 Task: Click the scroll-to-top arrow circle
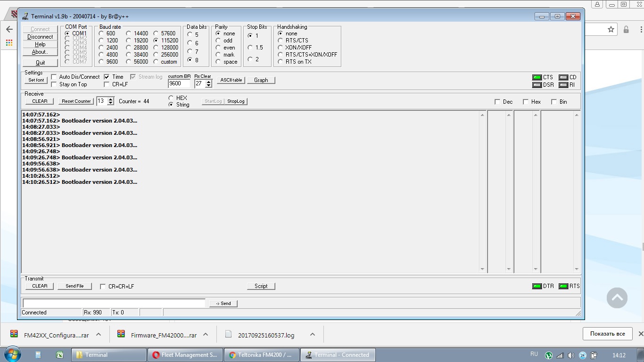(x=617, y=298)
